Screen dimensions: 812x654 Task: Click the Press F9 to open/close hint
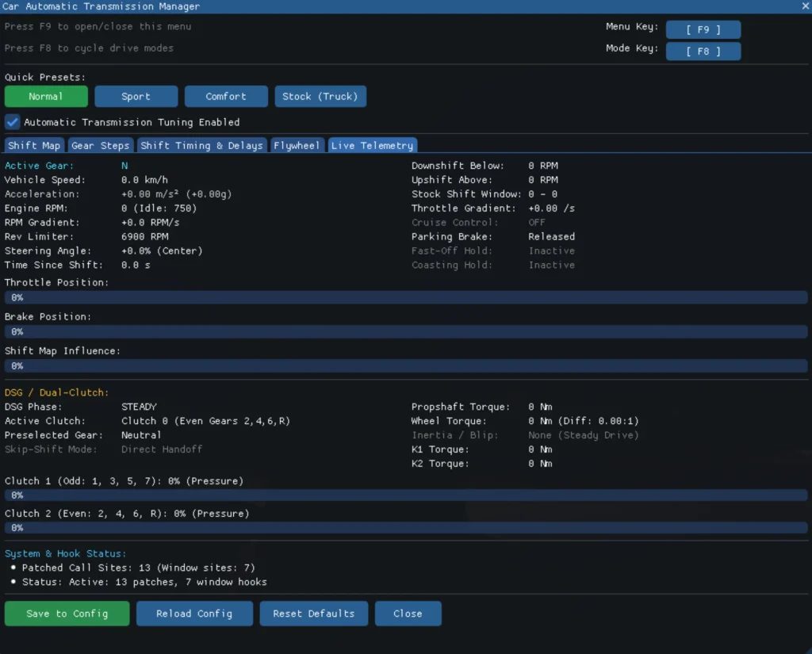coord(98,26)
